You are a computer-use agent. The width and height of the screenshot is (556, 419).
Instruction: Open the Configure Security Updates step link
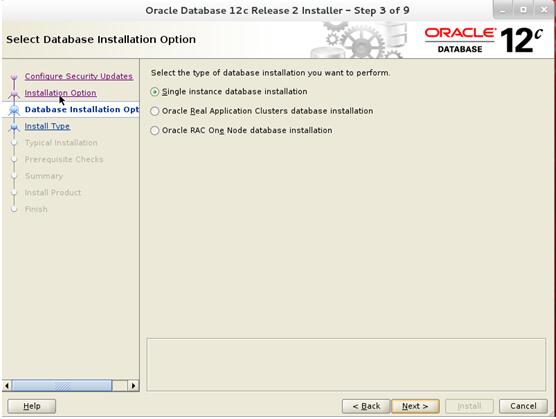pyautogui.click(x=79, y=76)
